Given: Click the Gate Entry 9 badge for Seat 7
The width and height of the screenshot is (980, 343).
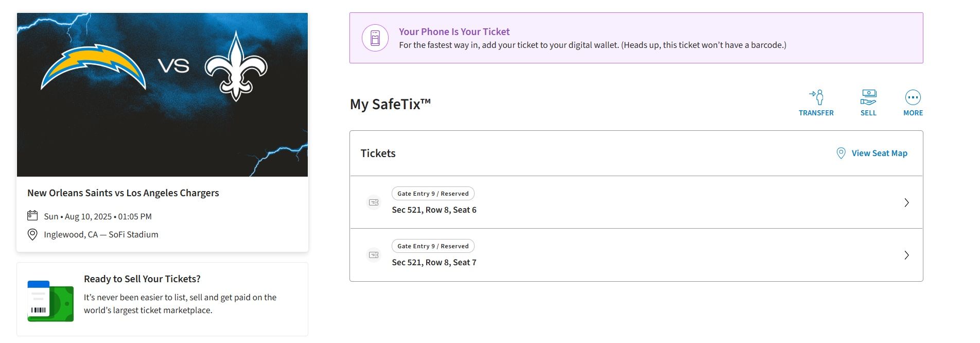Looking at the screenshot, I should (x=433, y=246).
